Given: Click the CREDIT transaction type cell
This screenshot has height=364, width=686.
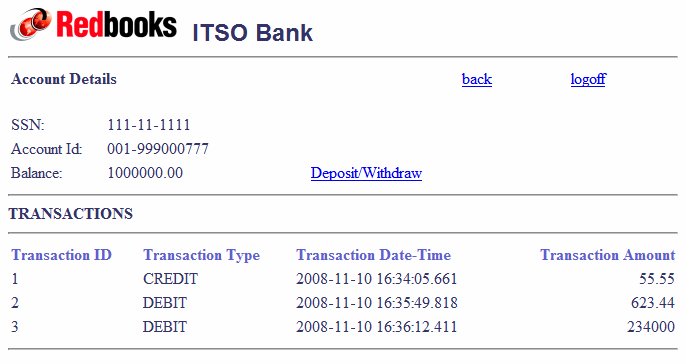Looking at the screenshot, I should click(170, 279).
